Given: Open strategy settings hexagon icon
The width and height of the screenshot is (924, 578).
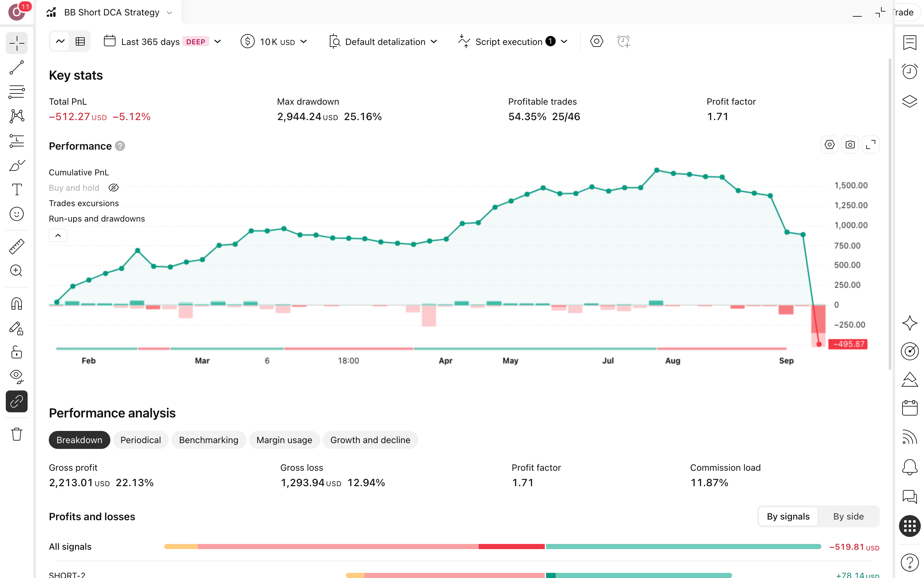Looking at the screenshot, I should [596, 41].
